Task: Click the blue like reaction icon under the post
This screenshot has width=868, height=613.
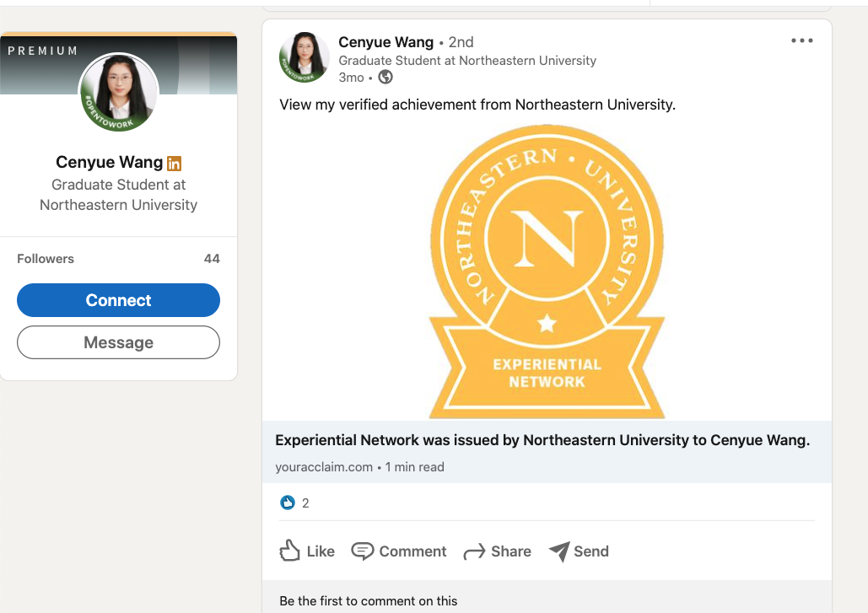Action: point(287,503)
